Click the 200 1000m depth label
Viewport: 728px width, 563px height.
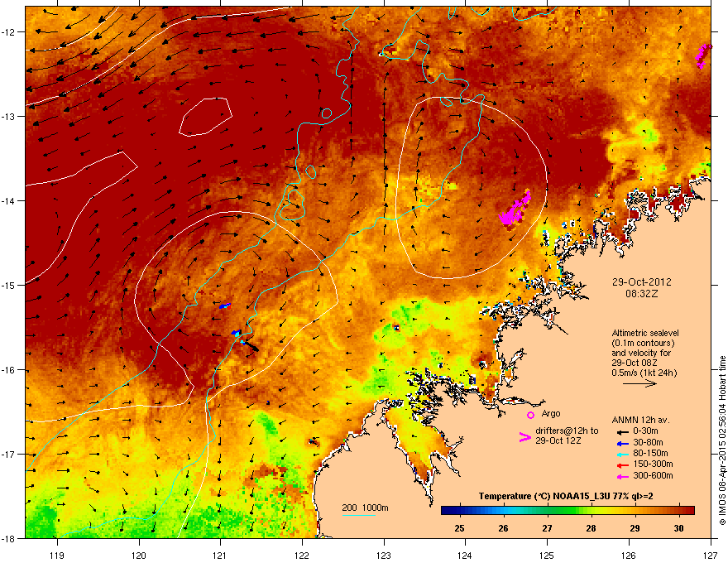pyautogui.click(x=365, y=508)
